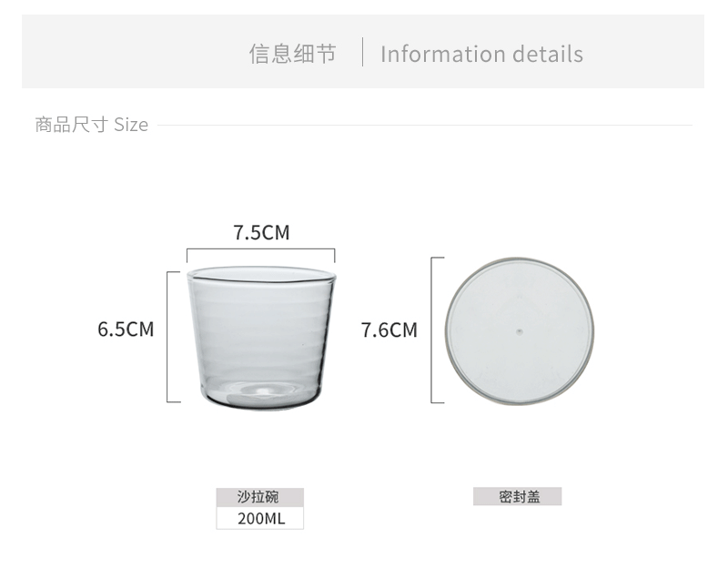Click the 信息细节 heading text
Viewport: 728px width, 578px height.
pyautogui.click(x=293, y=54)
